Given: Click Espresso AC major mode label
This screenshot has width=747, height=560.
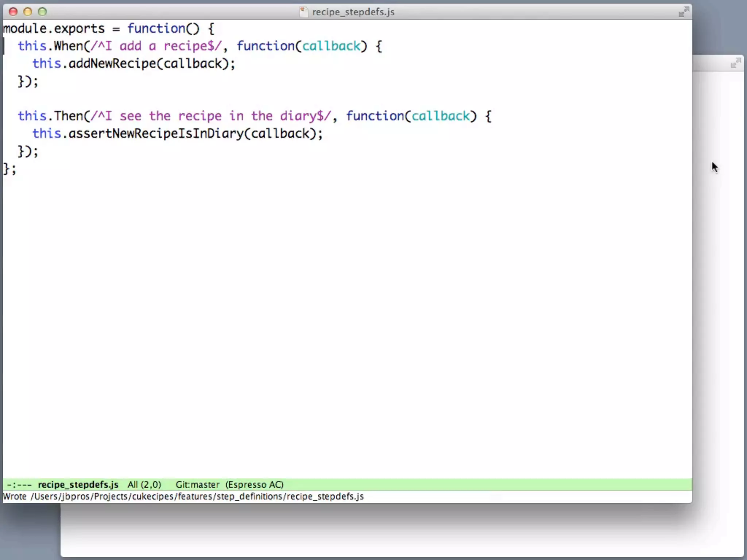Looking at the screenshot, I should pos(254,485).
